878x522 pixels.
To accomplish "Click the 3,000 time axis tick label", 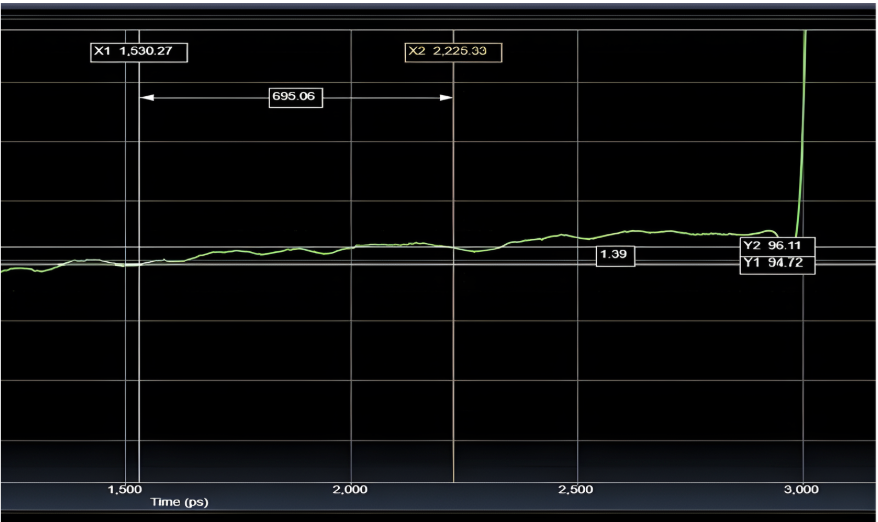I will (x=802, y=489).
